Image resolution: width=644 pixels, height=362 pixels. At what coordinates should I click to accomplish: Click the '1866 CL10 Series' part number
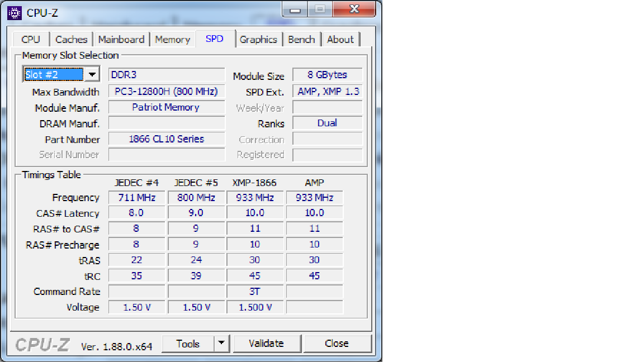click(167, 139)
